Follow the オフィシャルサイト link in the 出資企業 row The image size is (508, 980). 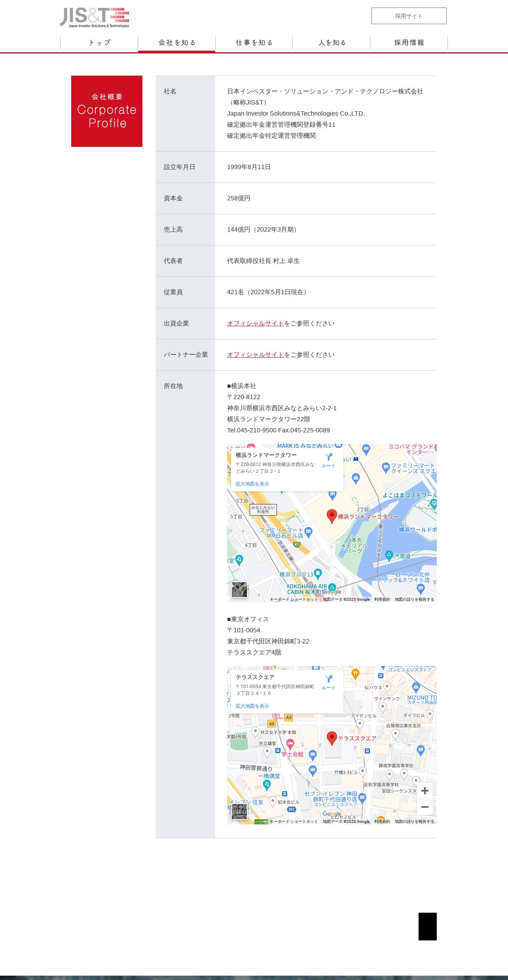[x=256, y=323]
